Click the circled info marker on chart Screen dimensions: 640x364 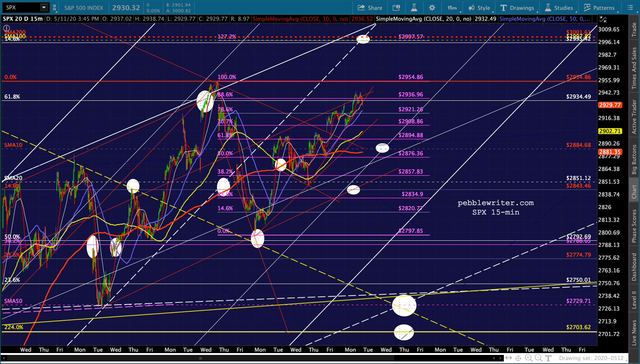click(x=7, y=28)
